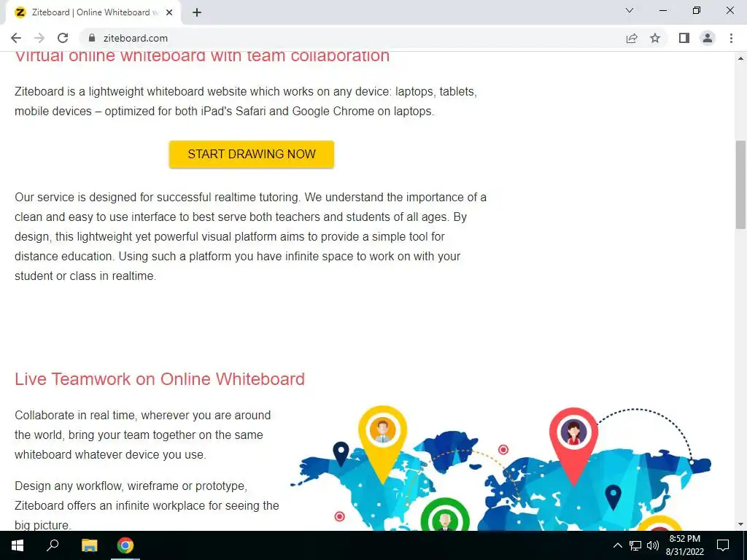Click the red target dot near Greenland
The width and height of the screenshot is (747, 560).
pyautogui.click(x=503, y=449)
